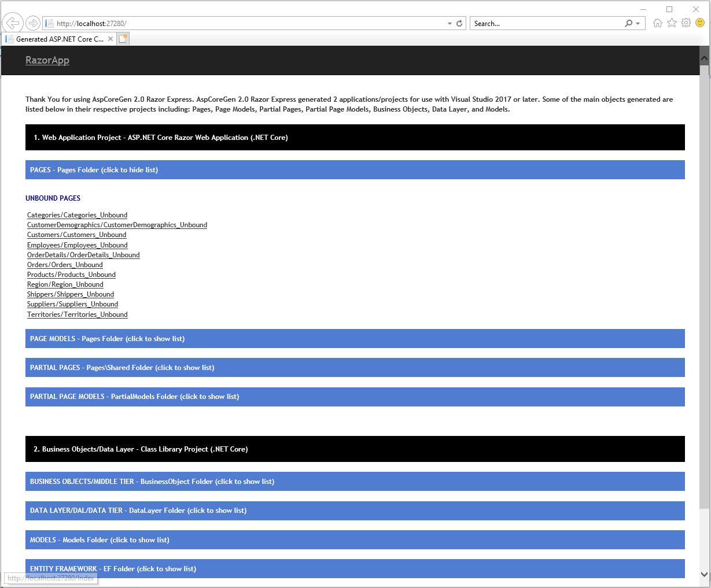Viewport: 711px width, 588px height.
Task: Click the browser forward arrow button
Action: 33,23
